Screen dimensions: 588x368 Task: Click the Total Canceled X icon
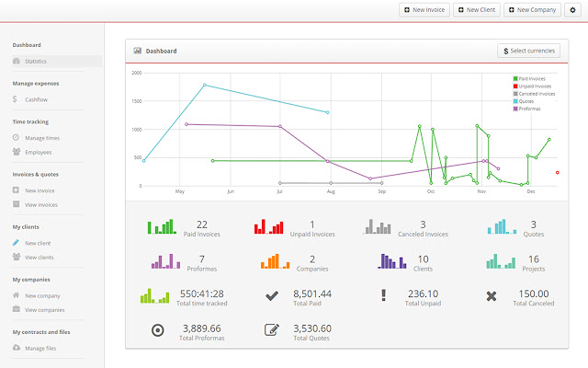pyautogui.click(x=492, y=296)
